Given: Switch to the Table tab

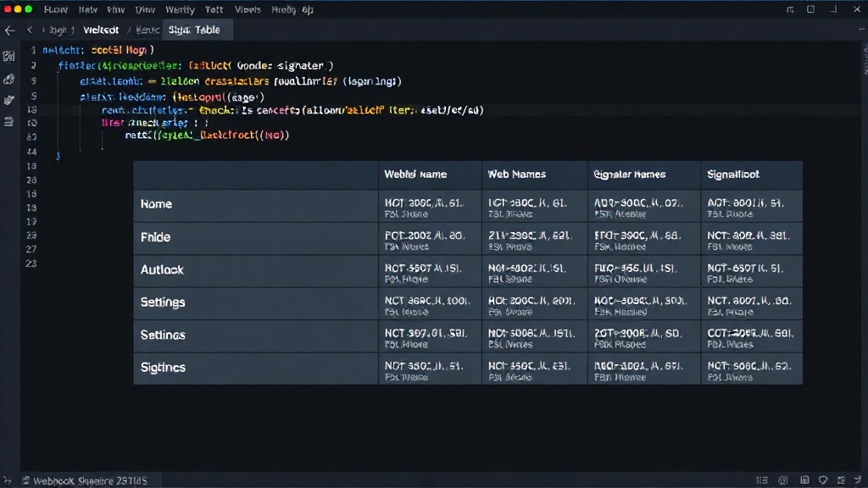Looking at the screenshot, I should 198,30.
